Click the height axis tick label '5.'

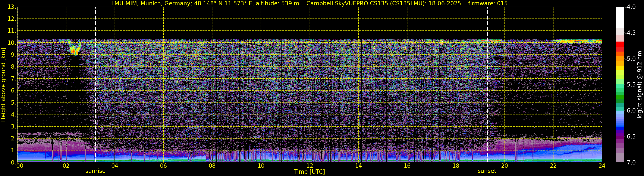pos(13,103)
